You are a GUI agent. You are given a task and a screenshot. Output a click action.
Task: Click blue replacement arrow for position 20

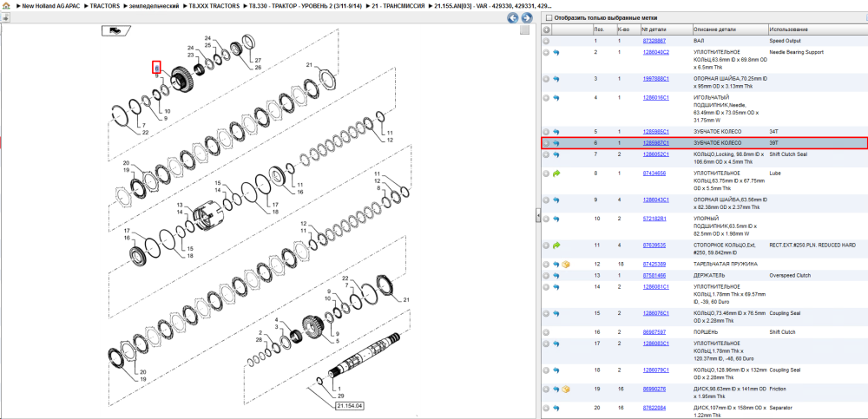click(556, 408)
